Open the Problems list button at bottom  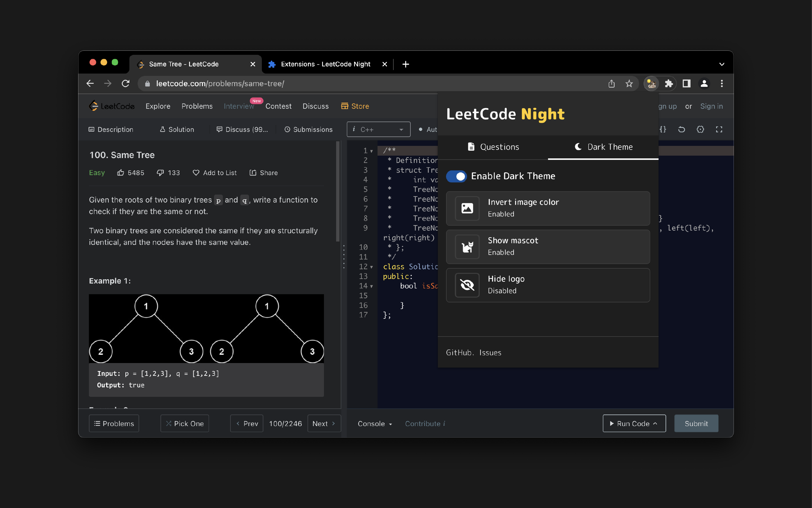pos(114,423)
